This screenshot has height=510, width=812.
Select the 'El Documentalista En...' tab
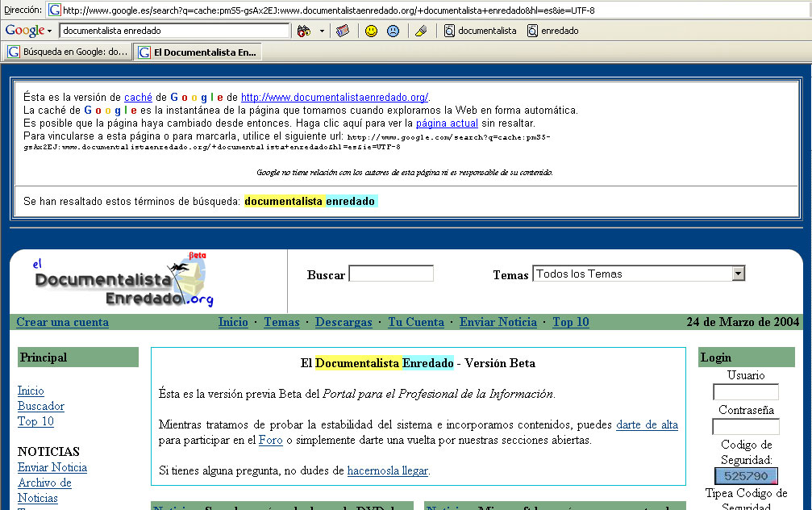point(198,52)
